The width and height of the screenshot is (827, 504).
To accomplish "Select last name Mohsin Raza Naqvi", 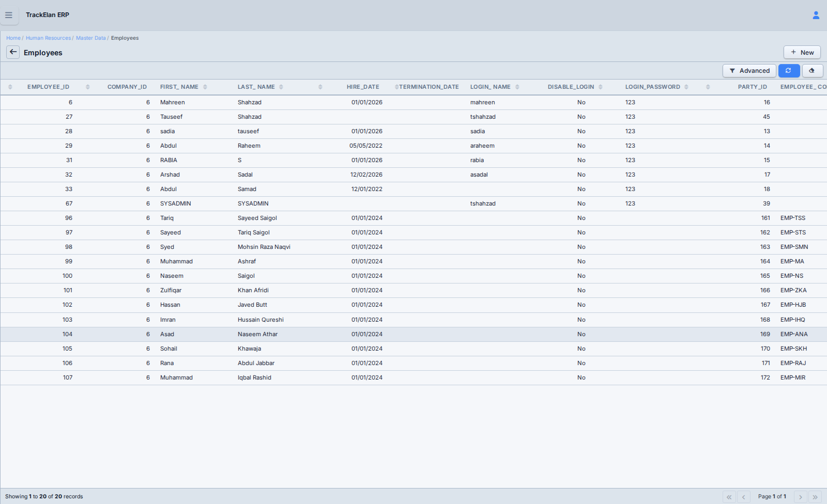I will tap(264, 247).
